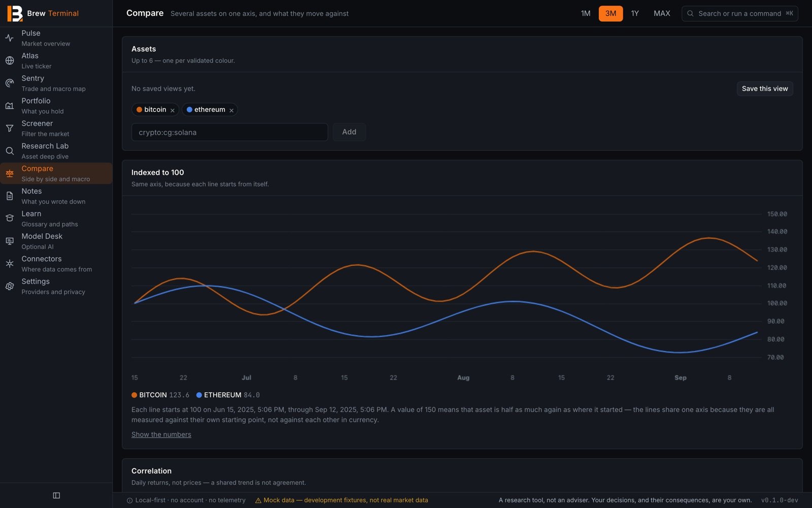This screenshot has height=508, width=812.
Task: Click the ETHEREUM legend entry below chart
Action: [x=228, y=395]
